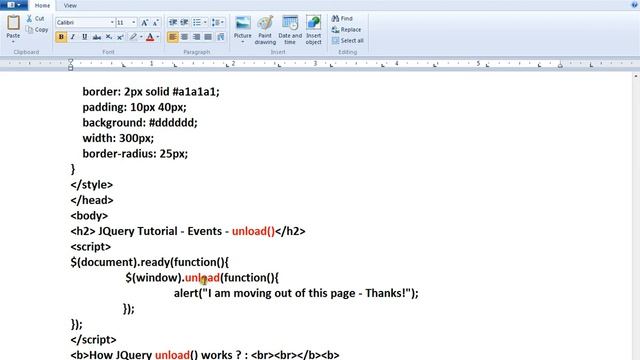Center align text
Screen dimensions: 640x360
(x=184, y=37)
